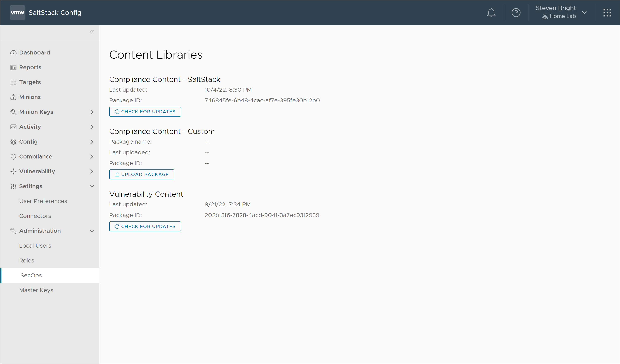This screenshot has height=364, width=620.
Task: Expand the Config section
Action: click(x=92, y=142)
